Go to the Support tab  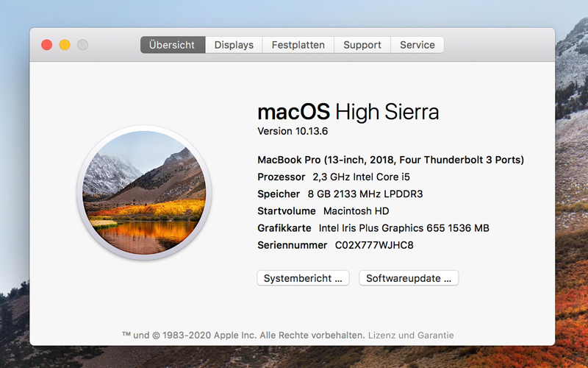(x=362, y=45)
